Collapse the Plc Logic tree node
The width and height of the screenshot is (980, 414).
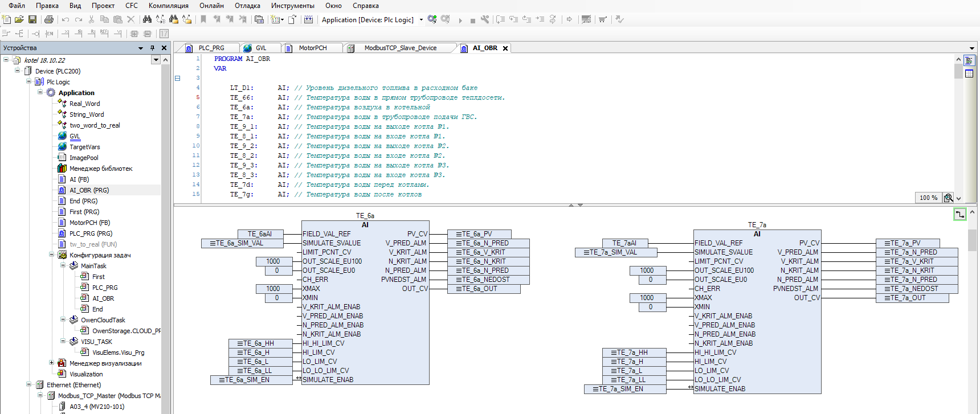[x=28, y=81]
